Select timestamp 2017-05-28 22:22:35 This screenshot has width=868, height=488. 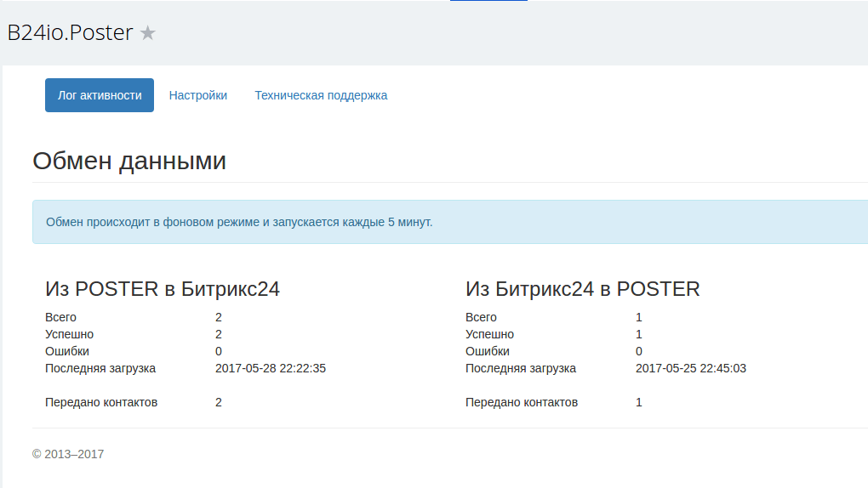pos(271,368)
